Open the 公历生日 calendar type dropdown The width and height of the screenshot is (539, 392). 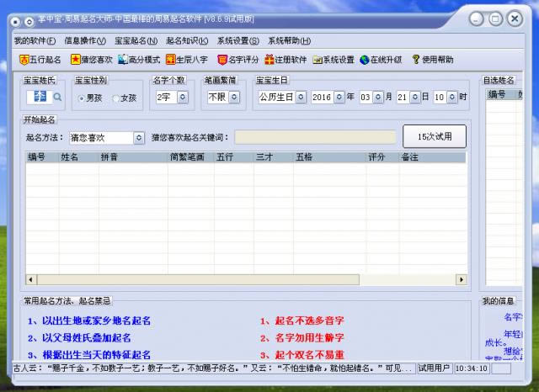[x=300, y=98]
